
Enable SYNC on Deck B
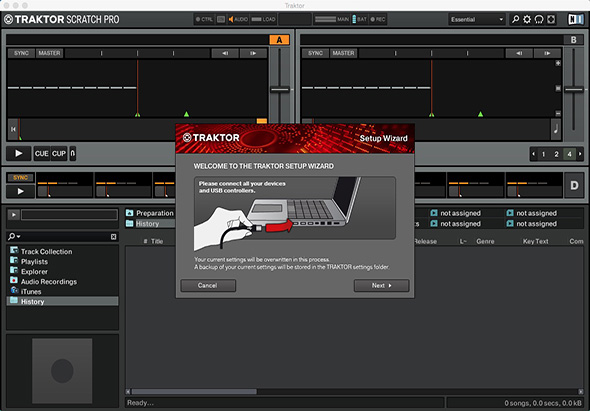315,53
